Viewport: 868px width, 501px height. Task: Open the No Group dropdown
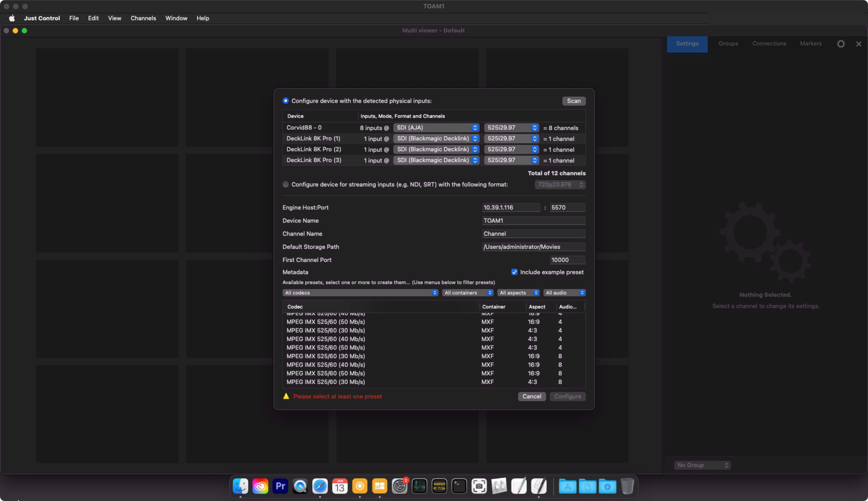point(702,465)
